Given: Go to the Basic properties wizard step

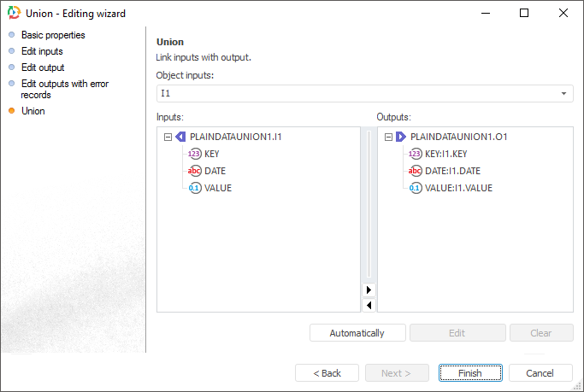Looking at the screenshot, I should coord(53,35).
